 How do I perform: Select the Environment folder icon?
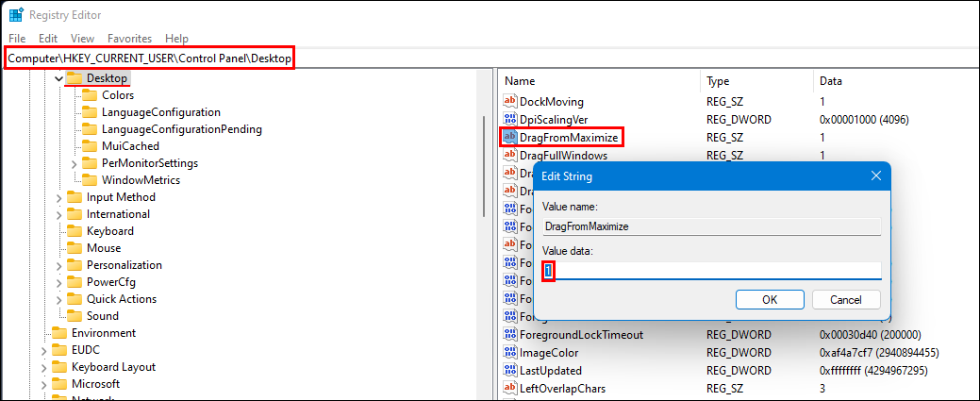(x=59, y=332)
